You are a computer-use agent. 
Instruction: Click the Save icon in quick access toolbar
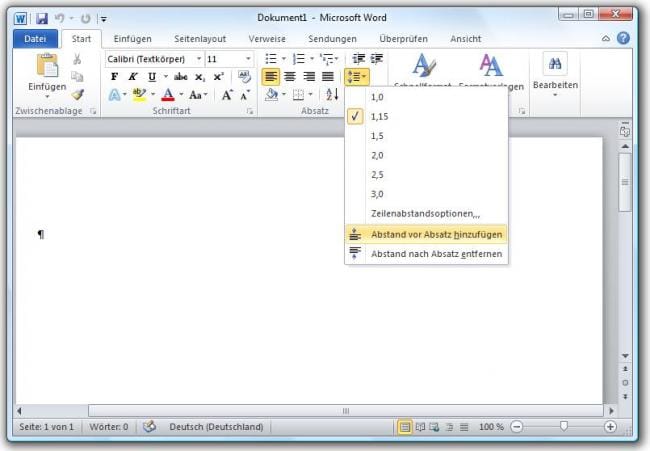click(x=41, y=18)
